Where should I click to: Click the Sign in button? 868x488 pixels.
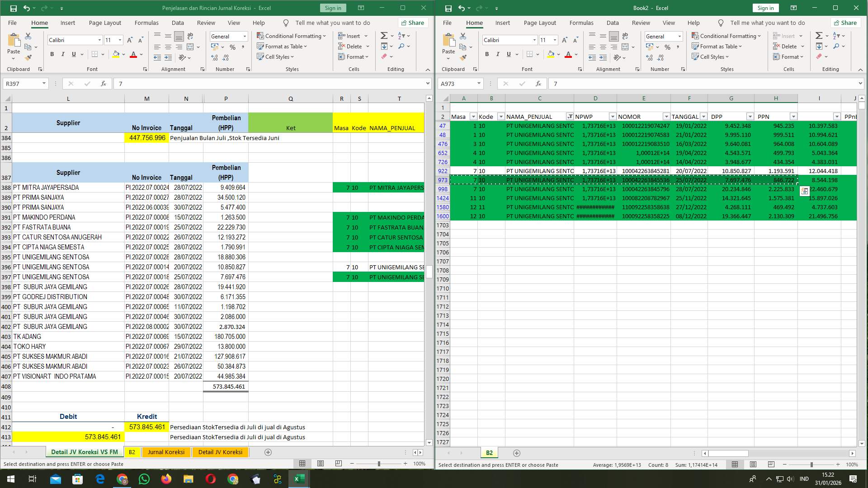333,8
